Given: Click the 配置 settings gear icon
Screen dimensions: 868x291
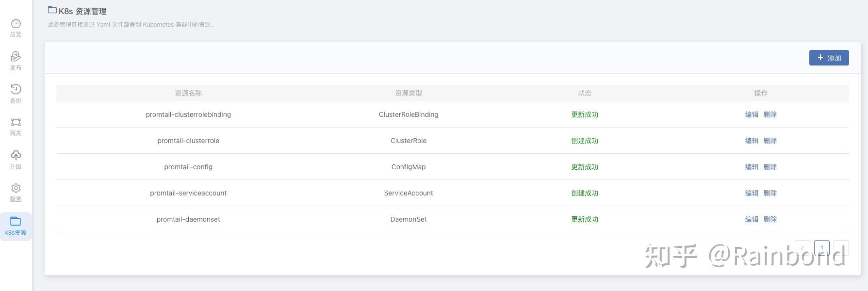Looking at the screenshot, I should pos(16,188).
